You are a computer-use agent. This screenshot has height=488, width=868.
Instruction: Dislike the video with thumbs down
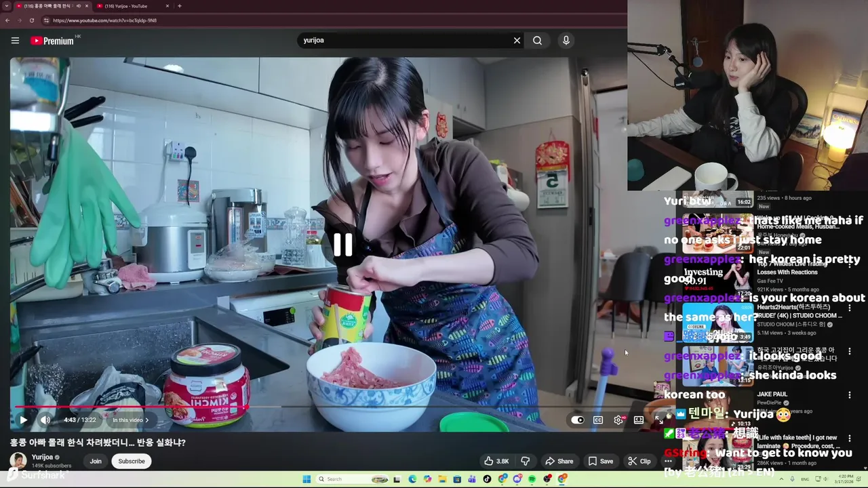525,462
